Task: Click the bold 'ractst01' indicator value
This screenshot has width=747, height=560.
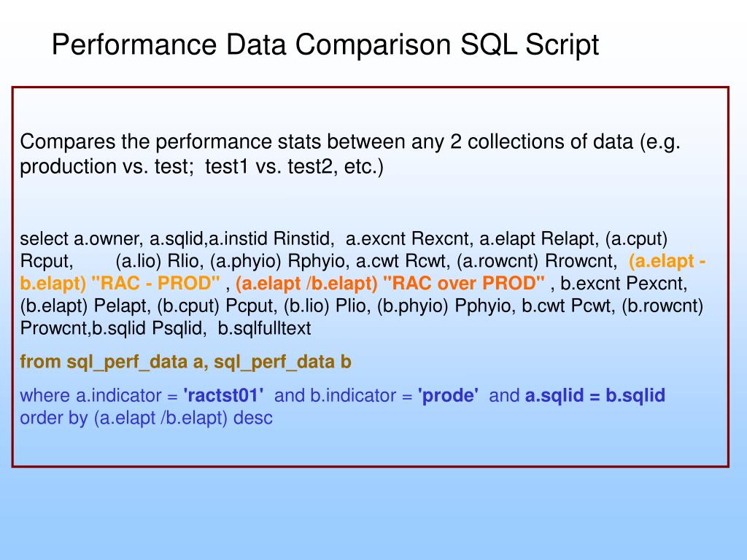Action: 223,395
